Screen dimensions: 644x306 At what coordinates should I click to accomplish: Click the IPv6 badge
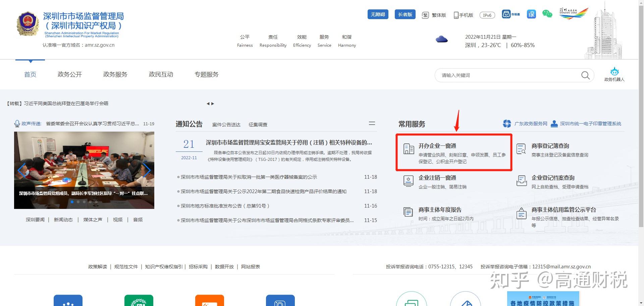pos(487,15)
